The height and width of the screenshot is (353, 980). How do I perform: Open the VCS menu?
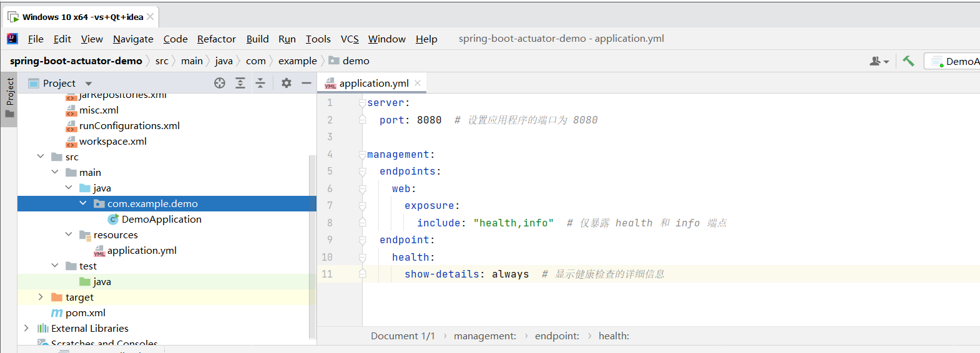coord(350,39)
